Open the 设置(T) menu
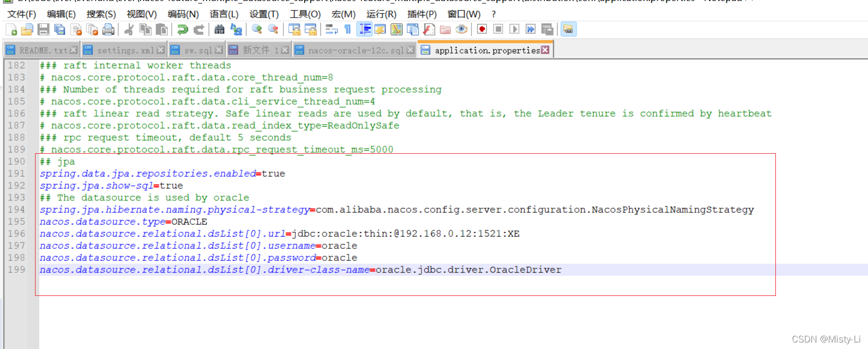The height and width of the screenshot is (349, 868). 264,14
